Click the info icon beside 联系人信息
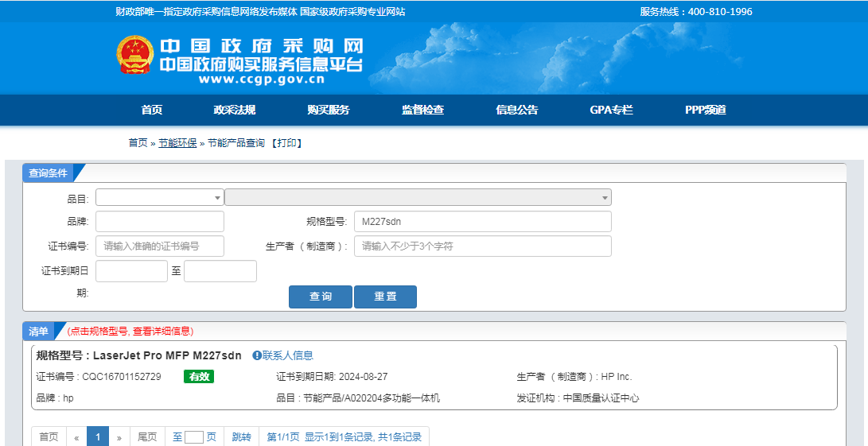The height and width of the screenshot is (446, 868). coord(257,355)
